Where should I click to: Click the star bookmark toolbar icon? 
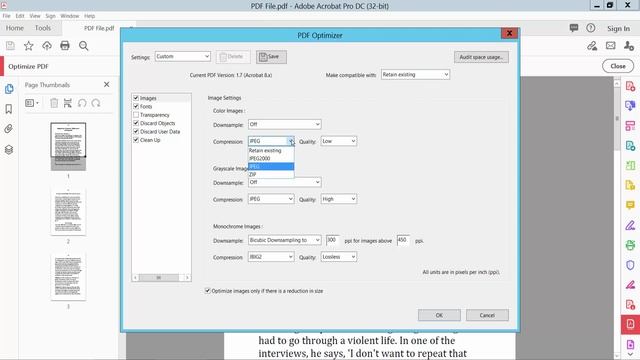coord(28,46)
